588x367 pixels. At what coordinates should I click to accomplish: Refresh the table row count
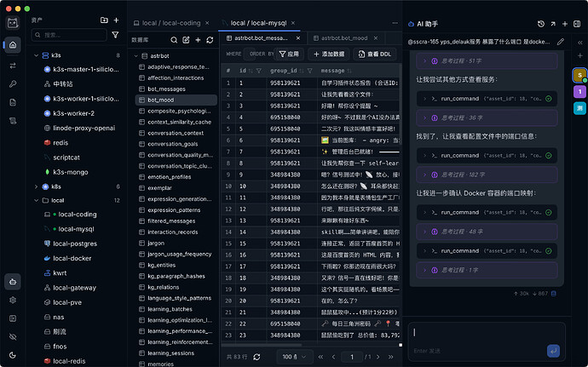[x=257, y=357]
